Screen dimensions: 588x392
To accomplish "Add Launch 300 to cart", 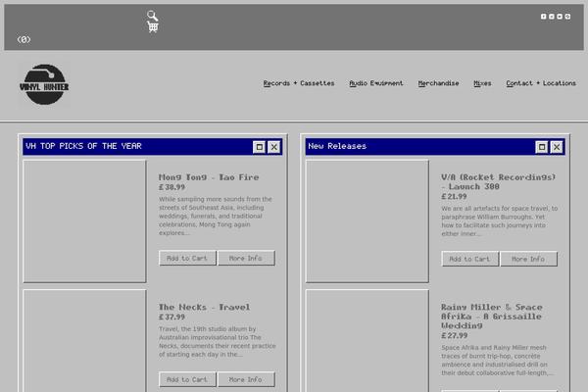I will coord(469,259).
